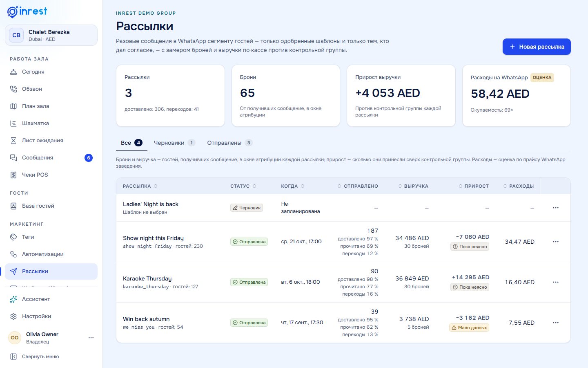Image resolution: width=588 pixels, height=368 pixels.
Task: Open row menu for Show night this Friday
Action: tap(556, 242)
